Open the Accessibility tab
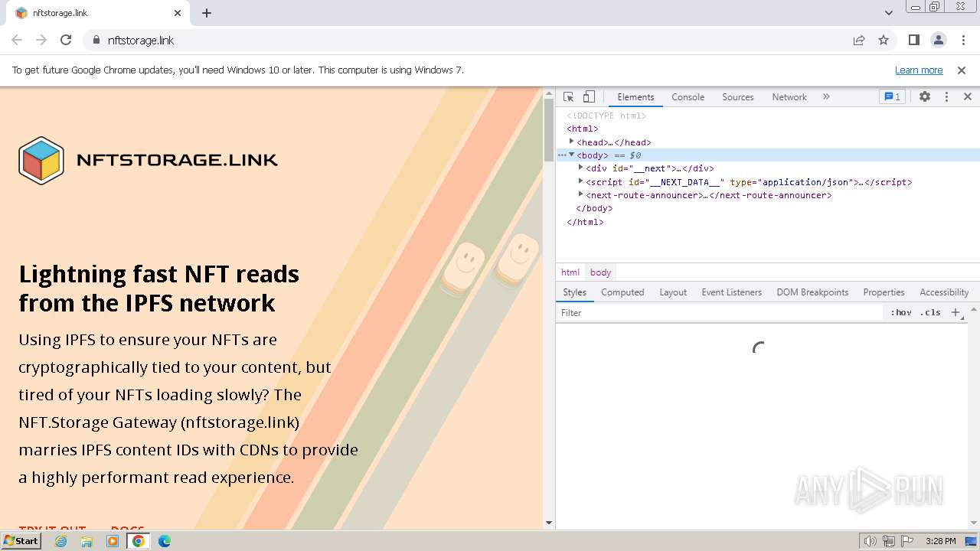Screen dimensions: 980x551 (x=944, y=292)
